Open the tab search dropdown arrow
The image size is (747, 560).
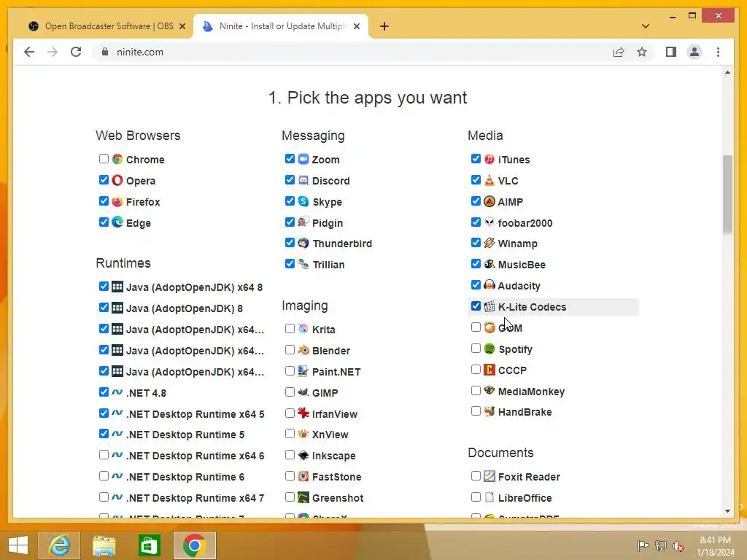646,26
